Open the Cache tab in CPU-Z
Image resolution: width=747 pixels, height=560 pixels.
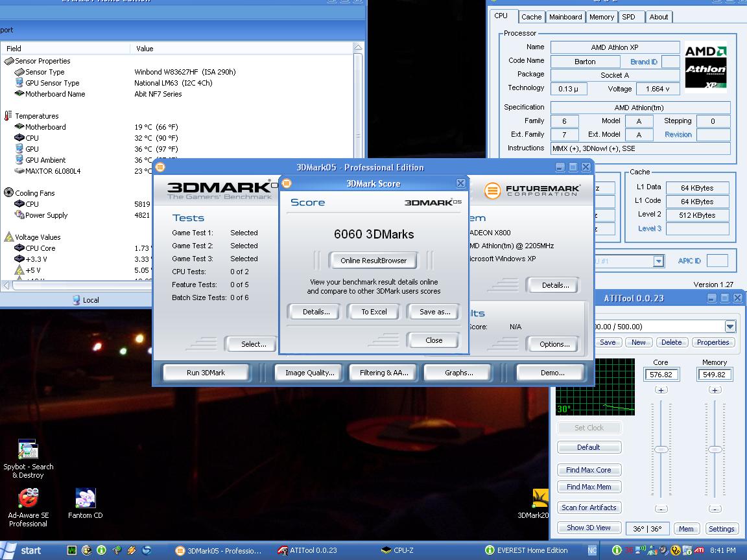[x=531, y=17]
